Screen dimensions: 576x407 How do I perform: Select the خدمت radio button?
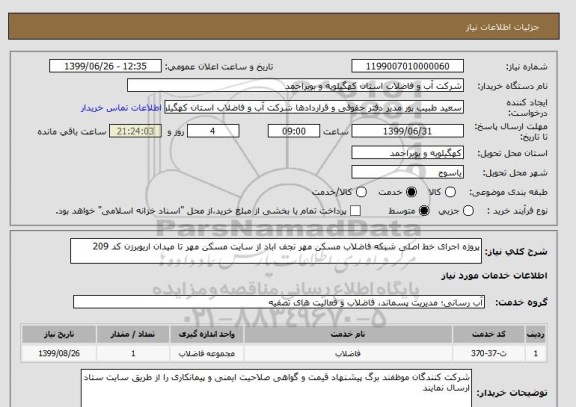pos(411,192)
